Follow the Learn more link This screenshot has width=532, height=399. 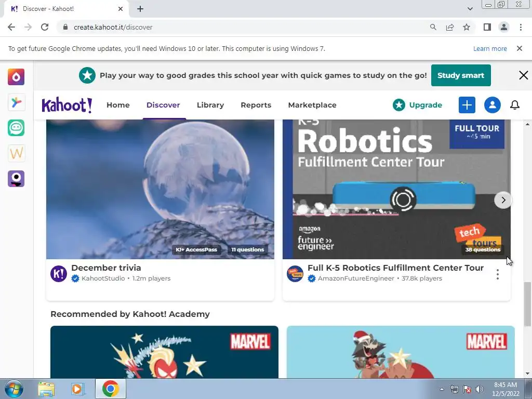click(490, 48)
